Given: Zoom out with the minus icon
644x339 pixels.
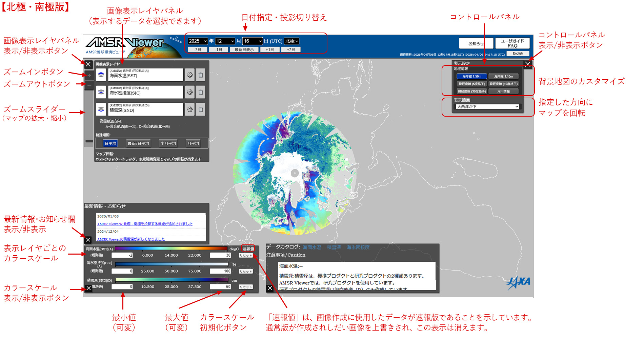Looking at the screenshot, I should pos(89,86).
